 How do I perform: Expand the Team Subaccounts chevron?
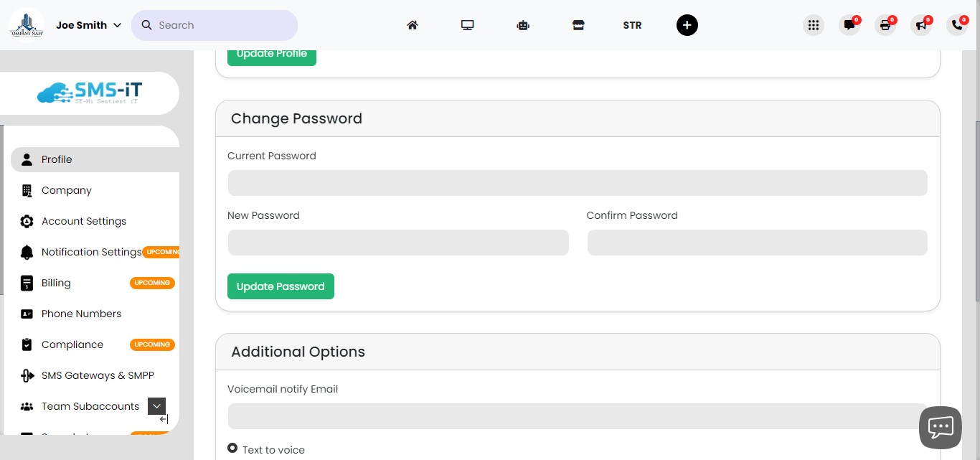[x=156, y=406]
